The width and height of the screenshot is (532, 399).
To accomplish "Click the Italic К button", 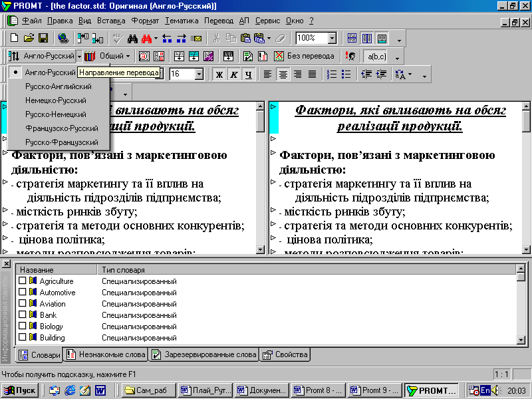I will coord(234,74).
